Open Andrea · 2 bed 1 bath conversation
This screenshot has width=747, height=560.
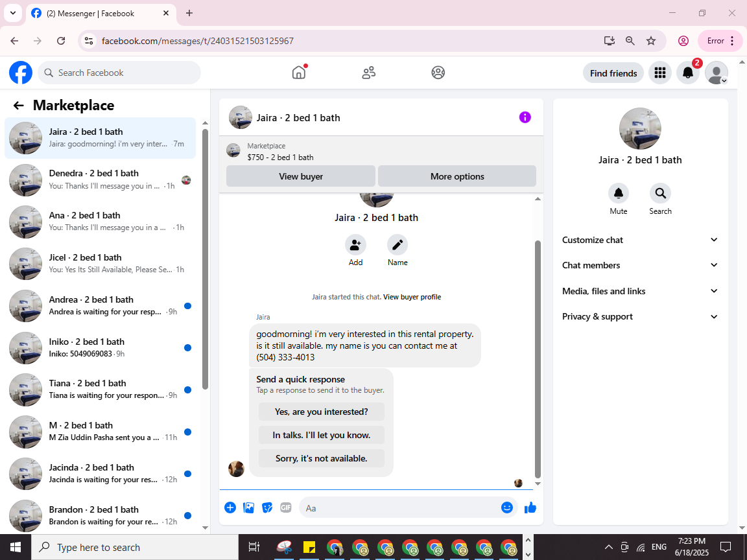100,306
